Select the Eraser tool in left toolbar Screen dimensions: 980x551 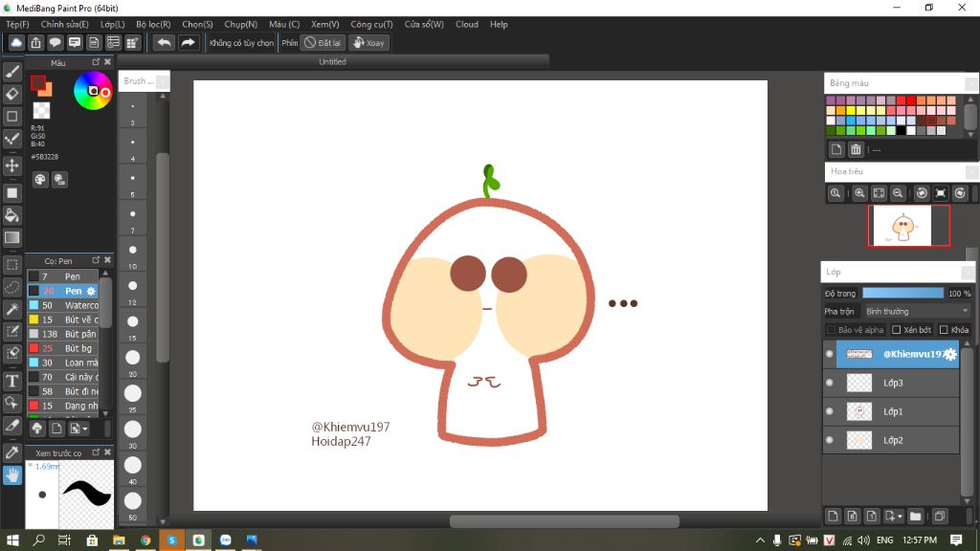click(12, 94)
